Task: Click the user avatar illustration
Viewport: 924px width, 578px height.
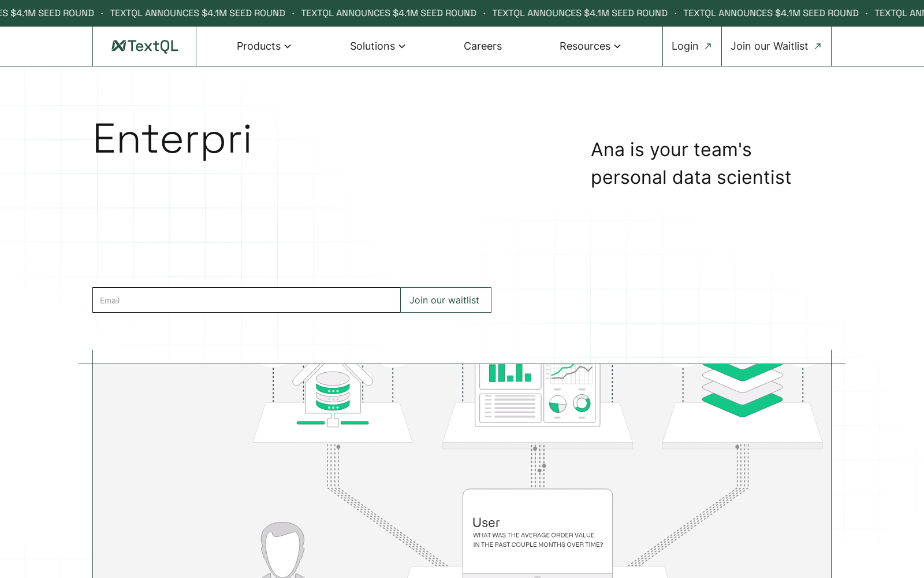Action: pyautogui.click(x=282, y=550)
